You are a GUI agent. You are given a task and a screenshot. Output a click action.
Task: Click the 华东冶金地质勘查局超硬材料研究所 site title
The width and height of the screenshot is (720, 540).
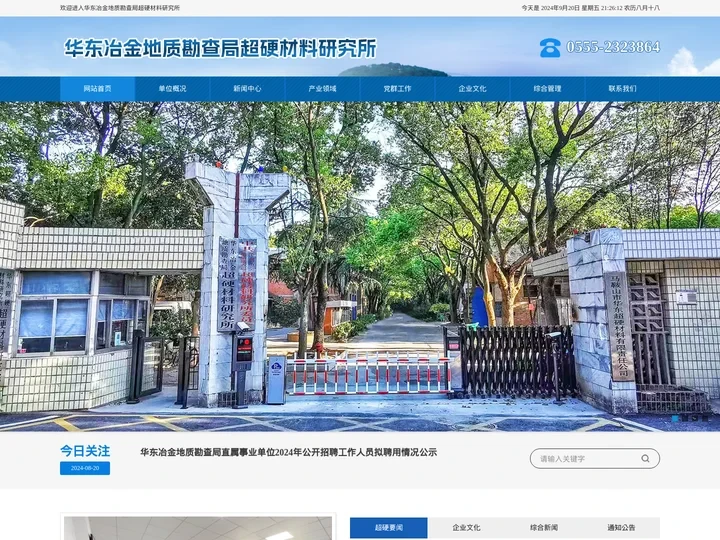pos(220,48)
